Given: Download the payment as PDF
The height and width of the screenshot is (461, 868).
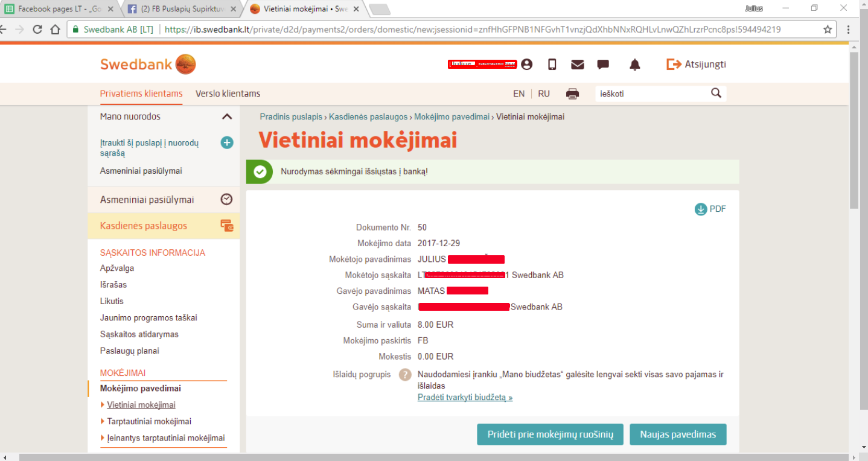Looking at the screenshot, I should pos(710,209).
